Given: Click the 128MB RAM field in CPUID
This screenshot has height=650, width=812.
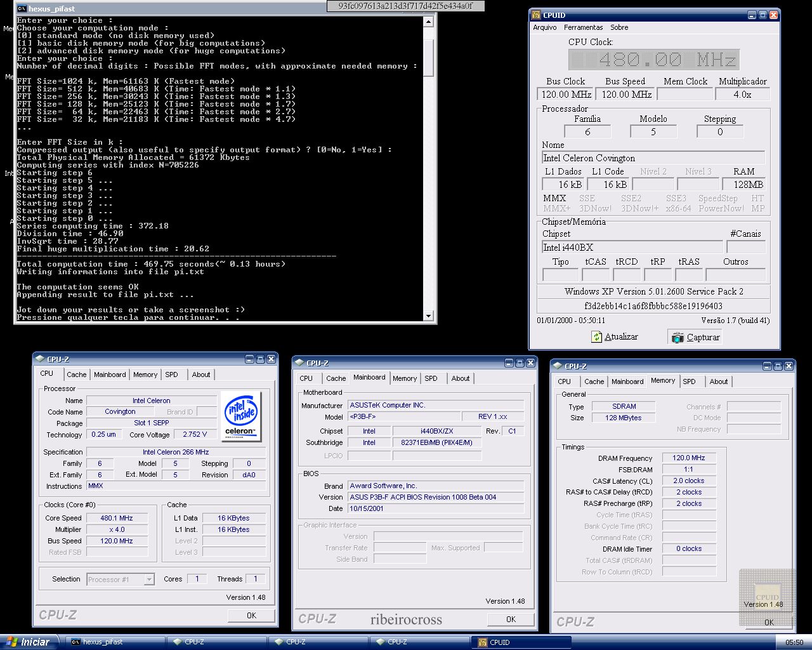Looking at the screenshot, I should pyautogui.click(x=743, y=184).
